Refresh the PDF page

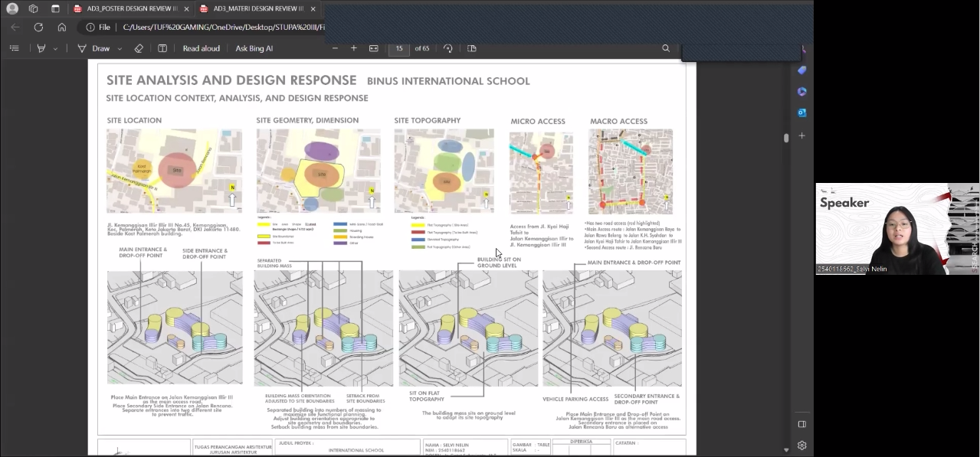[38, 27]
